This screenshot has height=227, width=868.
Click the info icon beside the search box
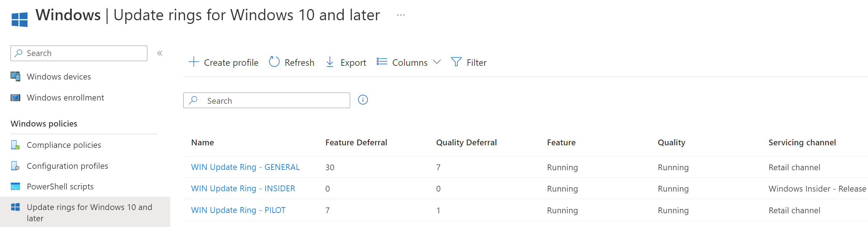(x=363, y=100)
